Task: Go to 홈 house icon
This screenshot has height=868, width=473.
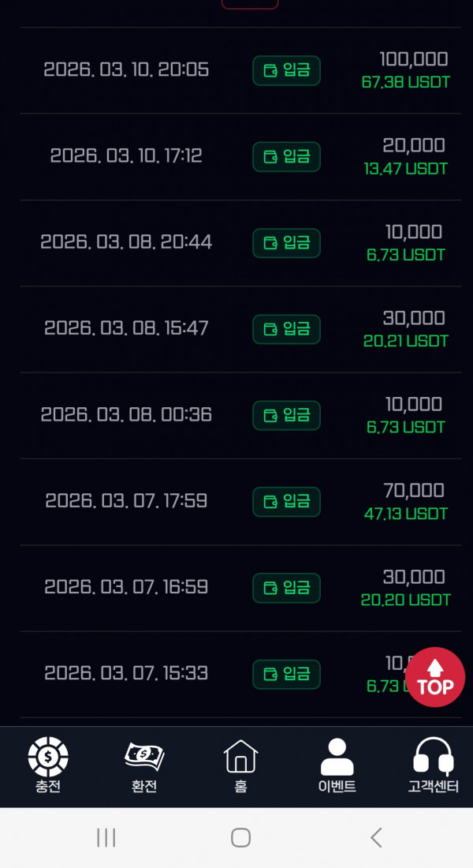Action: coord(240,758)
